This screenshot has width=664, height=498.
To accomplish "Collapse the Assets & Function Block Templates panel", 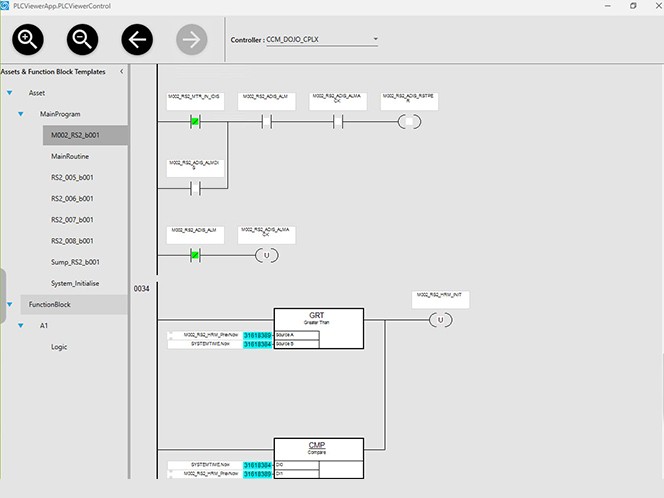I will point(121,72).
